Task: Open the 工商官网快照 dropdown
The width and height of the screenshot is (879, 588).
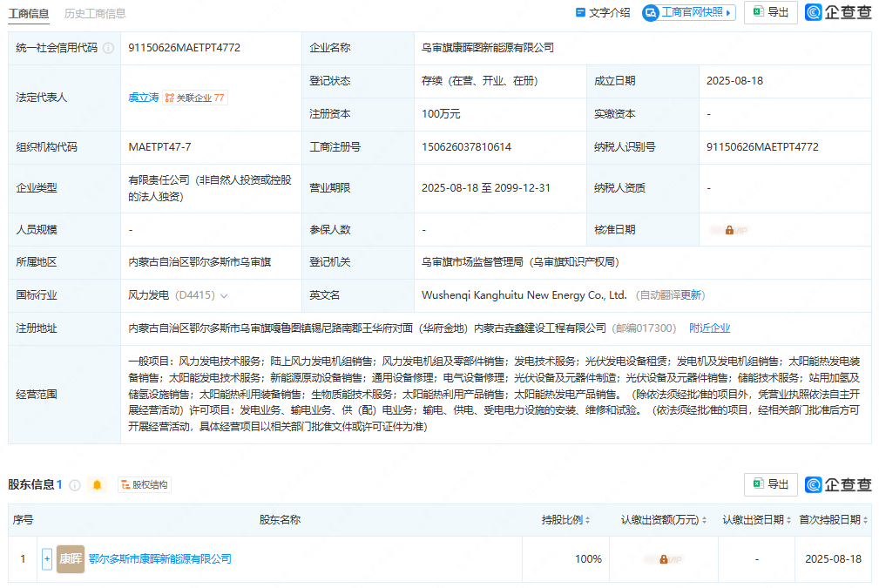Action: click(689, 12)
